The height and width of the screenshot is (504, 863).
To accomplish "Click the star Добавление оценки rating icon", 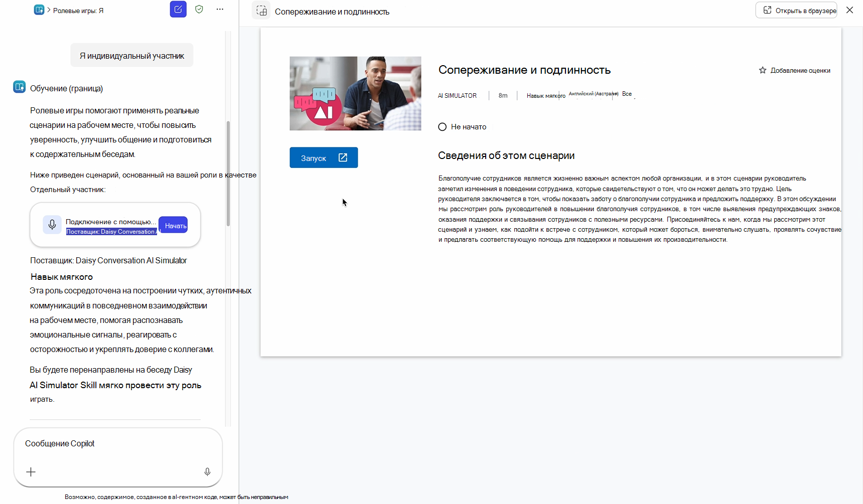I will (x=763, y=70).
